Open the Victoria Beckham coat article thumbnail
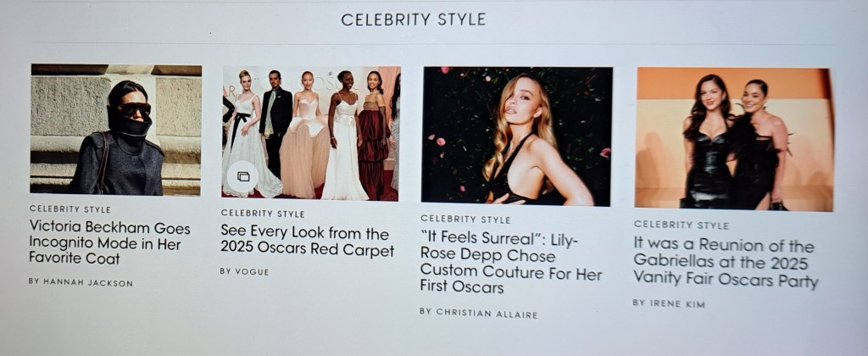 115,130
